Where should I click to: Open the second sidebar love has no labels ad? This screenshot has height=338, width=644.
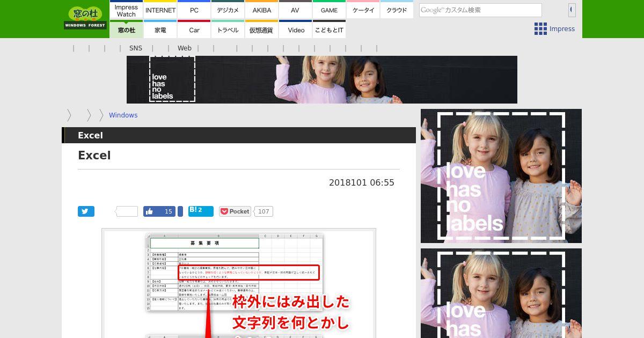pyautogui.click(x=501, y=293)
